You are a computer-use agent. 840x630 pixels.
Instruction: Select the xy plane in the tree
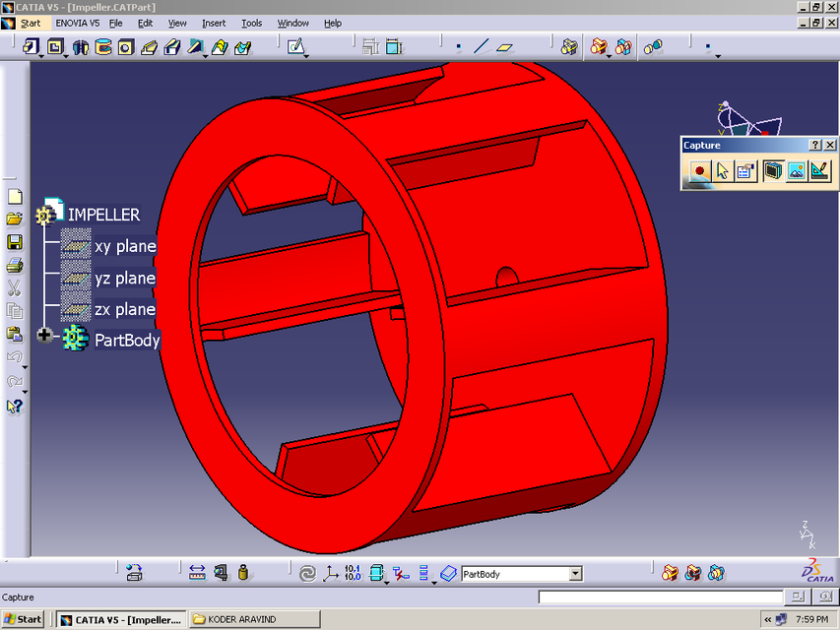click(124, 246)
